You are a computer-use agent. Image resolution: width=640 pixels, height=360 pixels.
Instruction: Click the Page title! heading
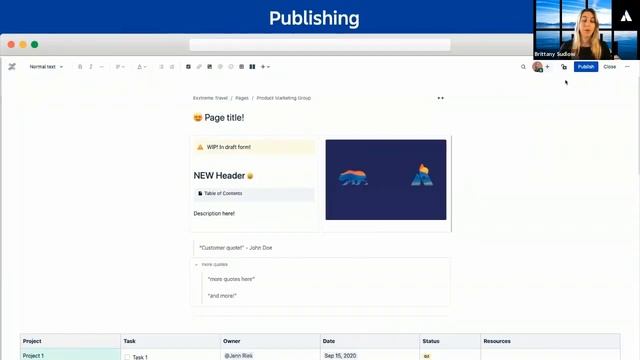pos(224,118)
